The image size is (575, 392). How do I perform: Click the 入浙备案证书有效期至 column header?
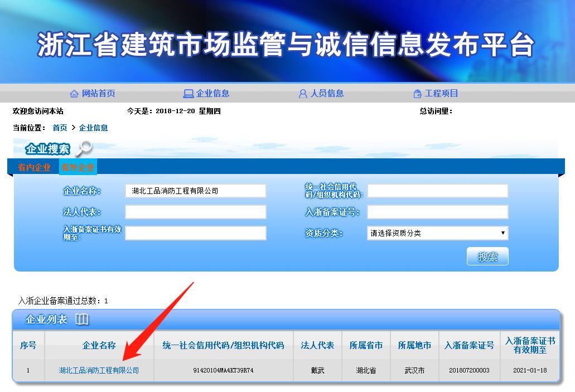tap(530, 345)
